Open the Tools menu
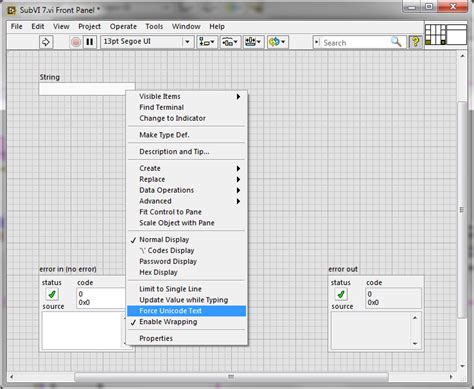The height and width of the screenshot is (389, 474). tap(154, 26)
